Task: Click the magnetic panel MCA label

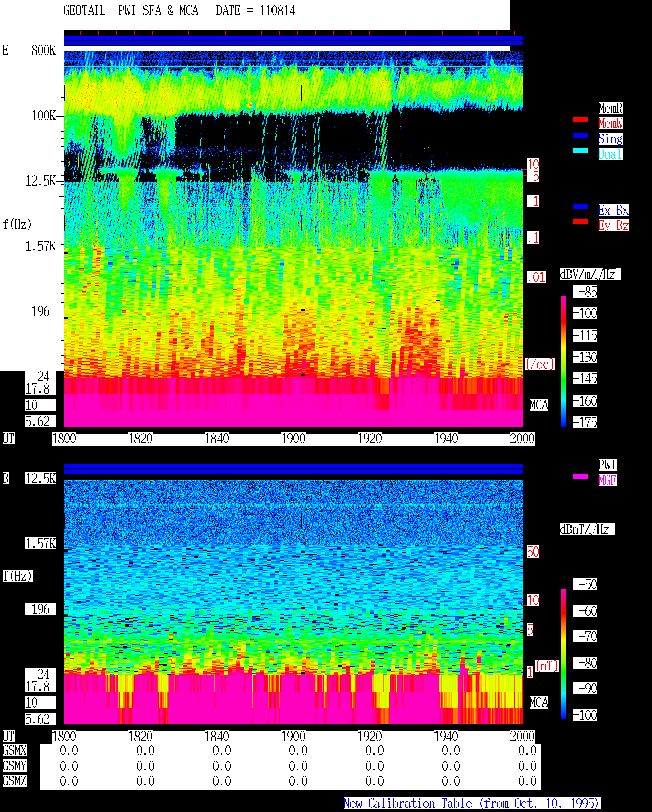Action: (x=539, y=703)
